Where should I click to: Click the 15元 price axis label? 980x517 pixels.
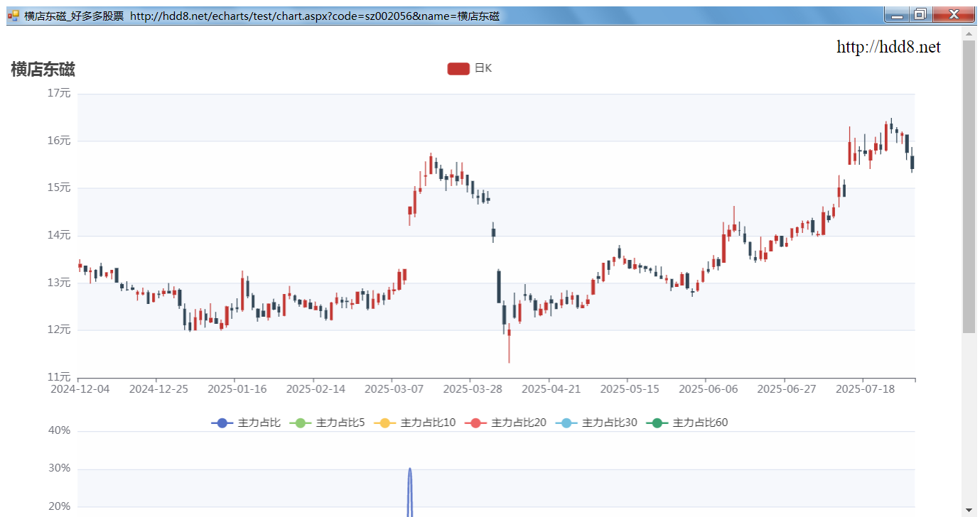59,187
